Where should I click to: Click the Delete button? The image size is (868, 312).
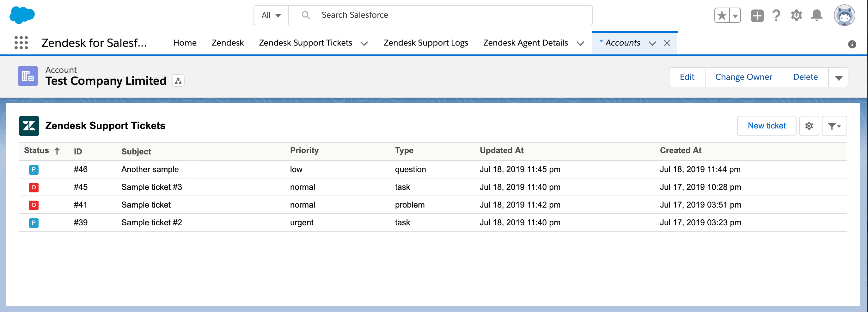(805, 77)
